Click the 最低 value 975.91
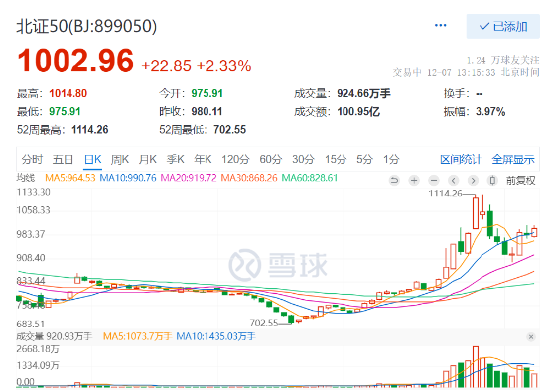550x391 pixels. tap(65, 112)
